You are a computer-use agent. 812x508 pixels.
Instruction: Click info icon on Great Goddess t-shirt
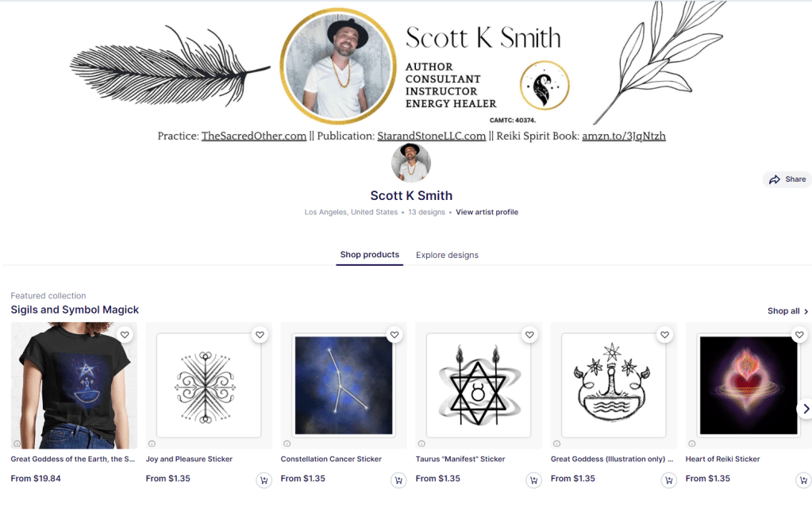coord(17,444)
